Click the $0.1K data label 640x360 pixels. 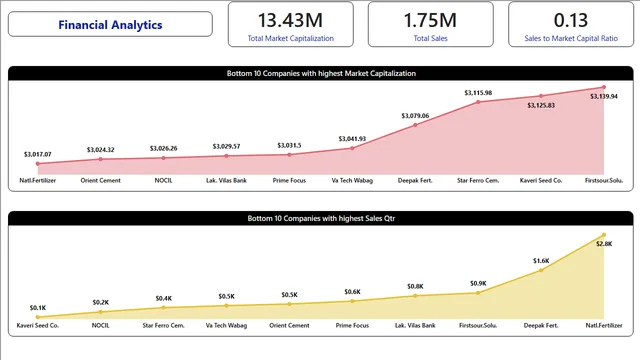pos(38,308)
